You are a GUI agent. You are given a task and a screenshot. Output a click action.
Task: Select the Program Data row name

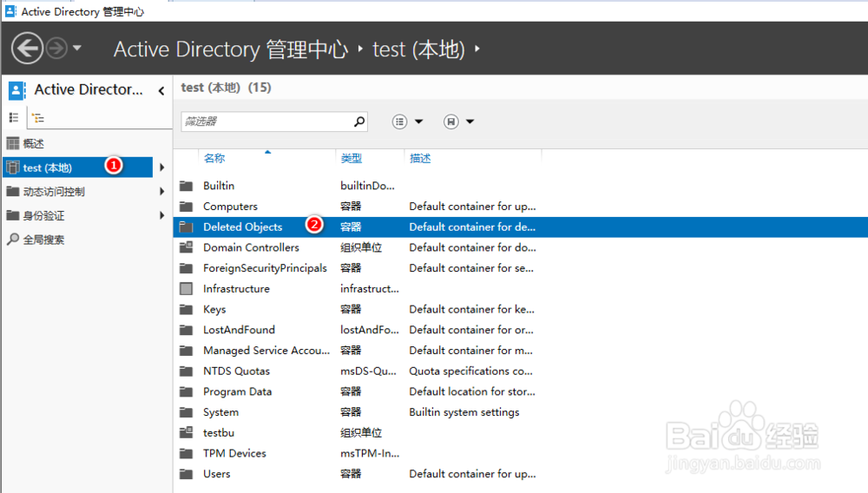click(237, 391)
